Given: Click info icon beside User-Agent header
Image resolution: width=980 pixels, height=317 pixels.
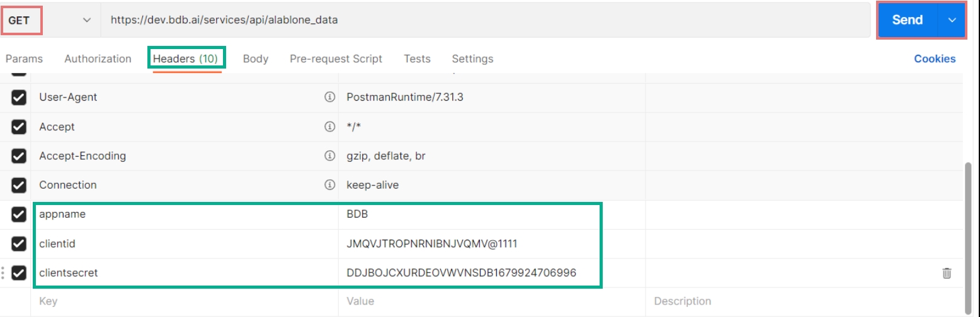Looking at the screenshot, I should 329,97.
